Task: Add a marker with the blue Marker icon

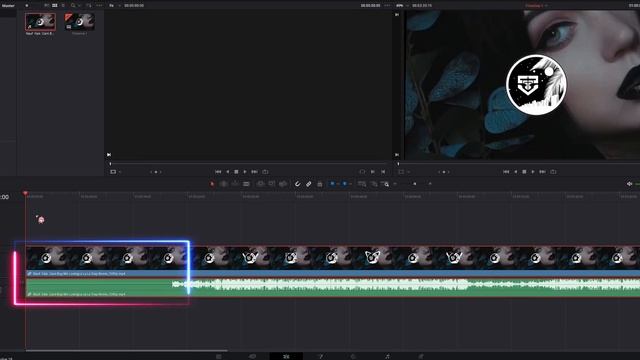Action: (x=344, y=184)
